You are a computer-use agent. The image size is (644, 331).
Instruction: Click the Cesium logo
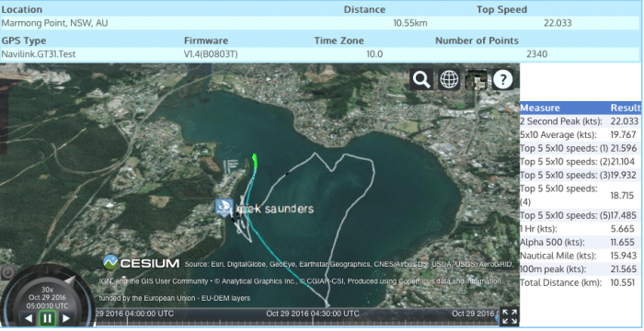click(x=141, y=262)
